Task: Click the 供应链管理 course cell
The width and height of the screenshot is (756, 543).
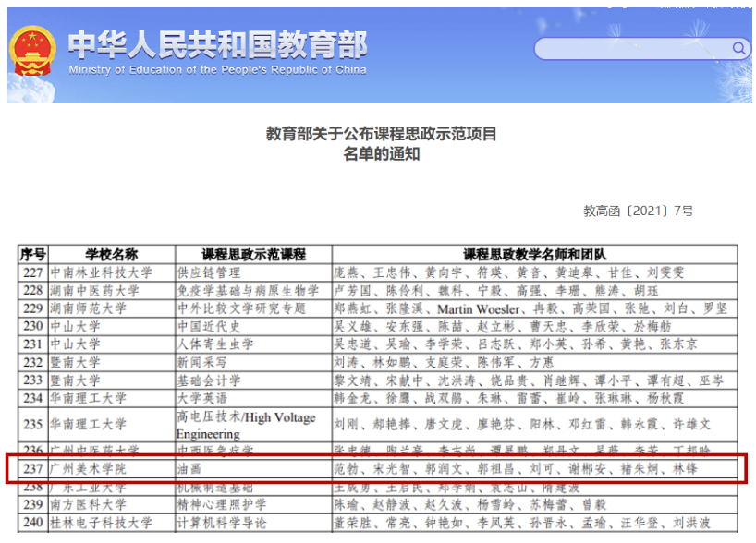Action: click(209, 272)
